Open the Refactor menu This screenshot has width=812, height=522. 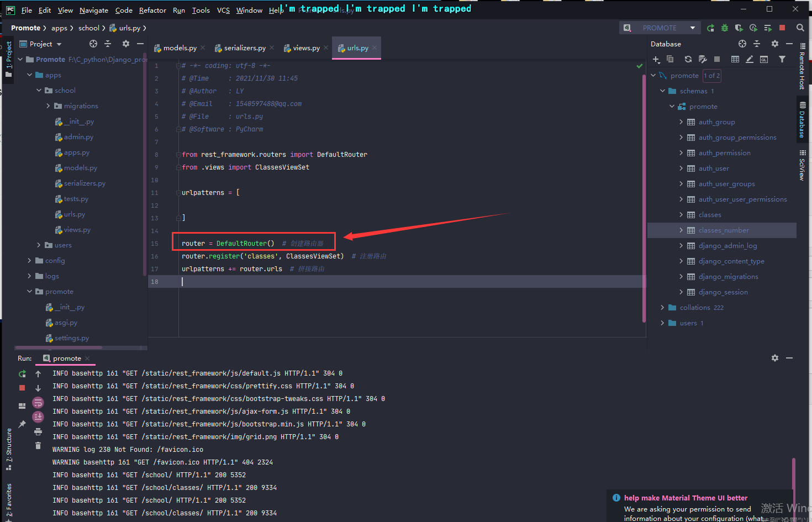click(152, 10)
